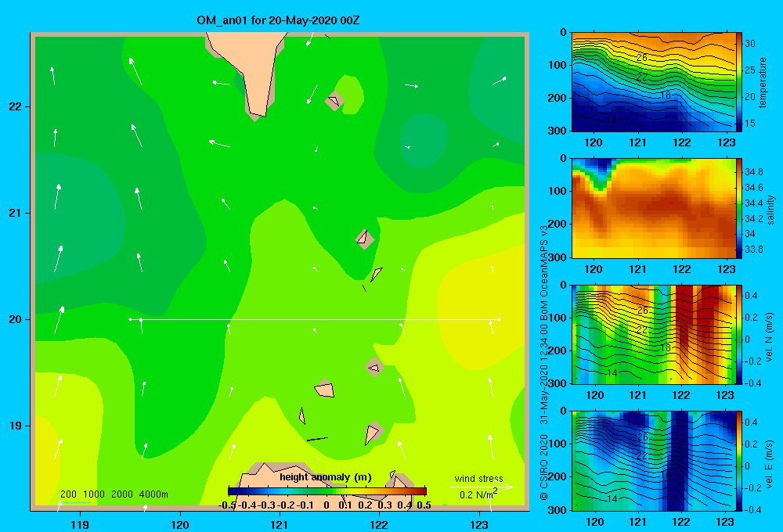Select the vertical "temperature" axis label
The width and height of the screenshot is (783, 532).
pyautogui.click(x=763, y=82)
